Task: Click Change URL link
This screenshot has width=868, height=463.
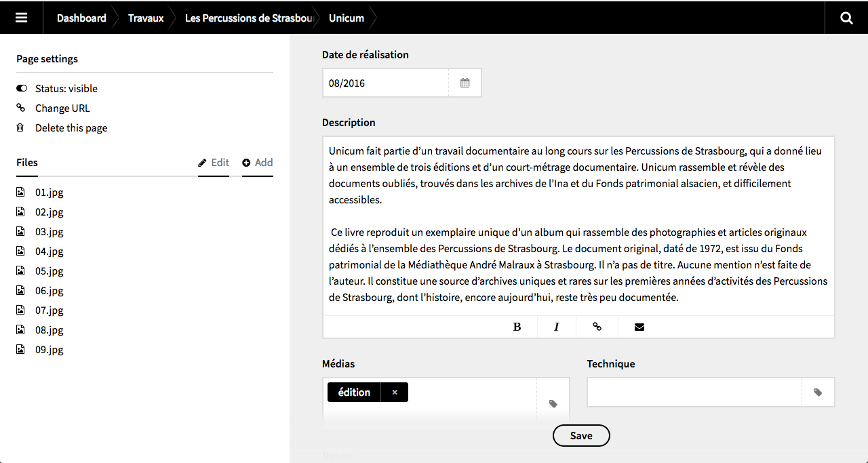Action: click(x=62, y=108)
